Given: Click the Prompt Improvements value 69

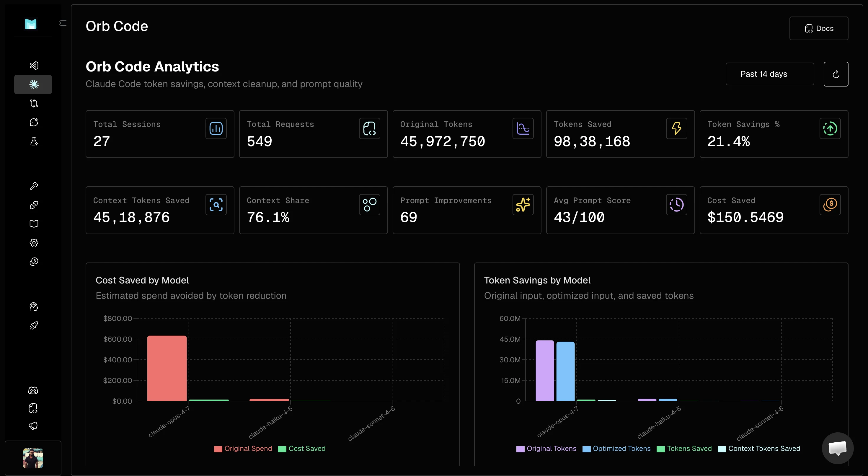Looking at the screenshot, I should click(409, 217).
